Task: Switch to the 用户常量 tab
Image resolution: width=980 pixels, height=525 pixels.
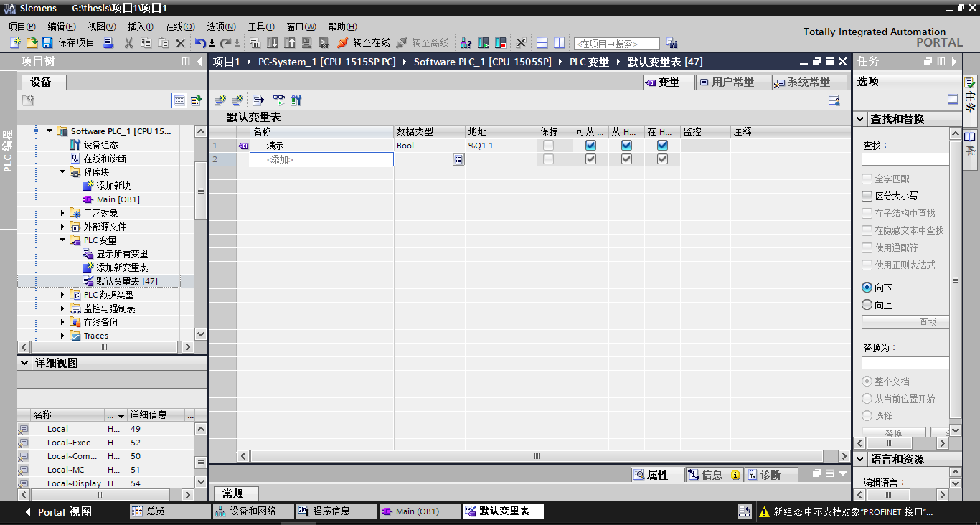Action: (733, 82)
